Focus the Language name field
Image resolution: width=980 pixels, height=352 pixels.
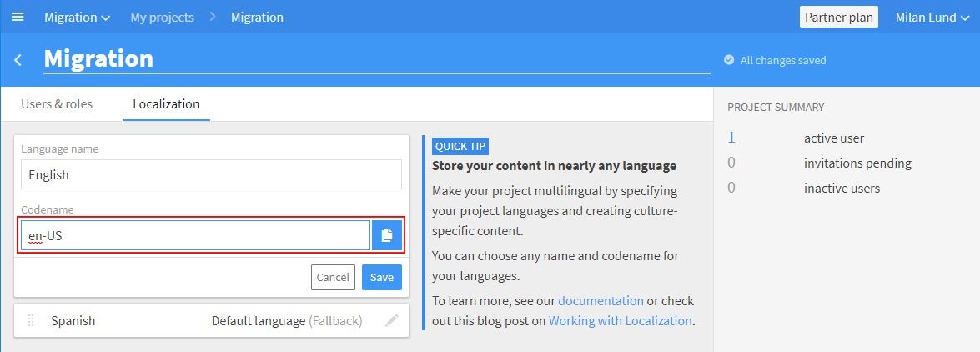click(211, 174)
